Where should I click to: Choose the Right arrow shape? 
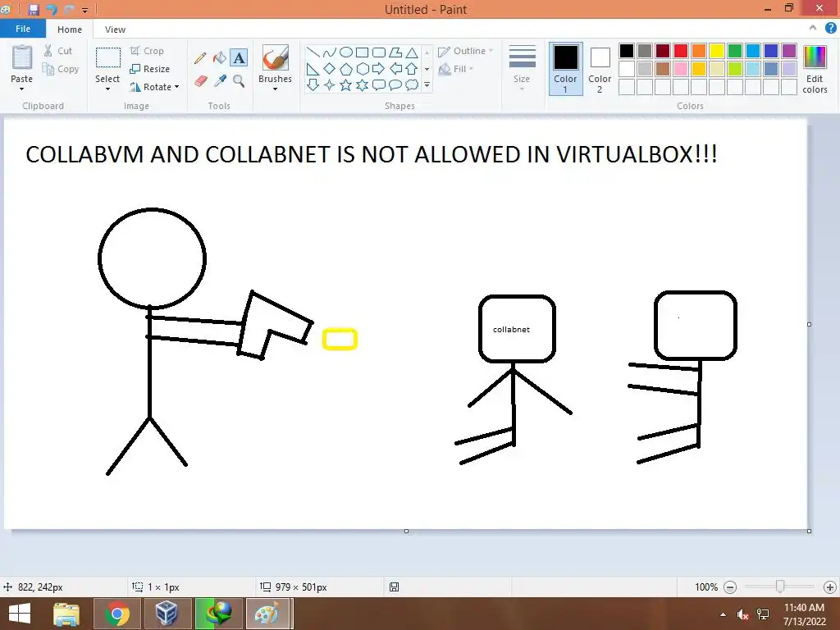pos(379,69)
